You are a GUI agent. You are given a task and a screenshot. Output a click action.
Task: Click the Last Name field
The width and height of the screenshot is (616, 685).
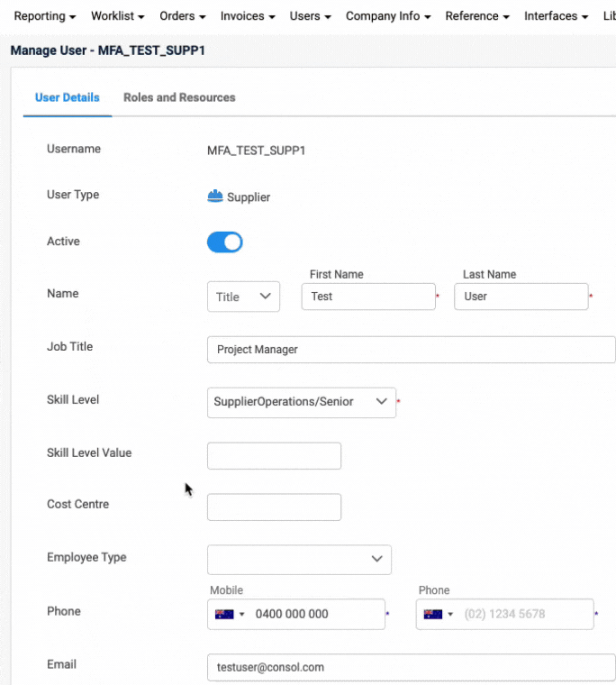[x=521, y=297]
